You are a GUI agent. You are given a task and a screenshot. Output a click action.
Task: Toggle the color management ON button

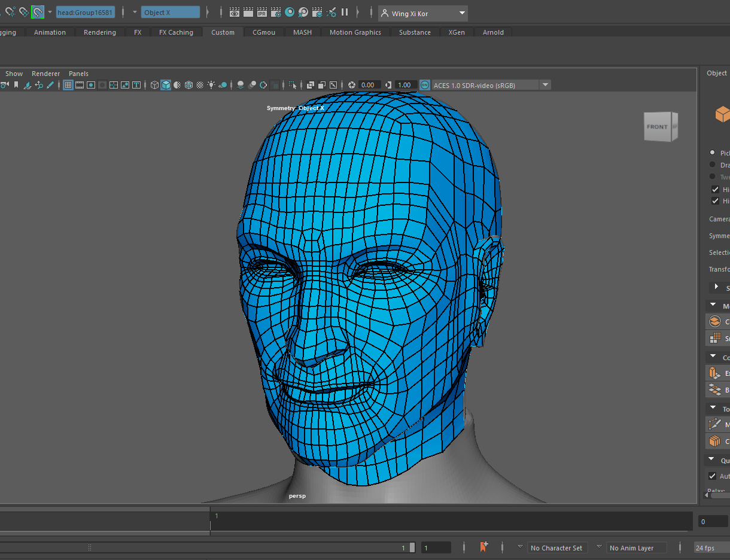point(425,85)
